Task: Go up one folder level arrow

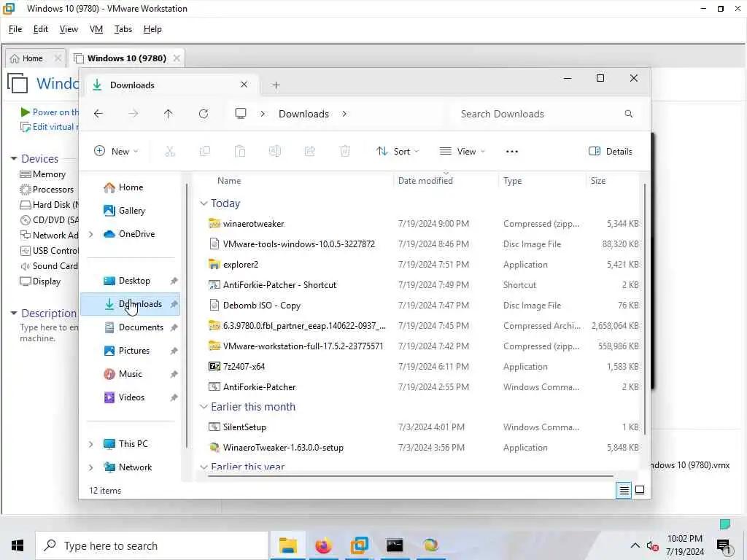Action: (169, 114)
